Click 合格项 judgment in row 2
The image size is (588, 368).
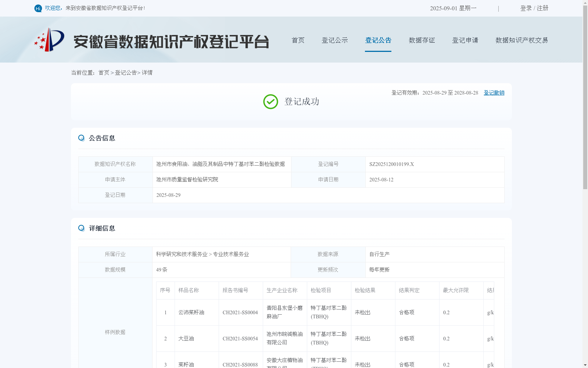point(407,339)
